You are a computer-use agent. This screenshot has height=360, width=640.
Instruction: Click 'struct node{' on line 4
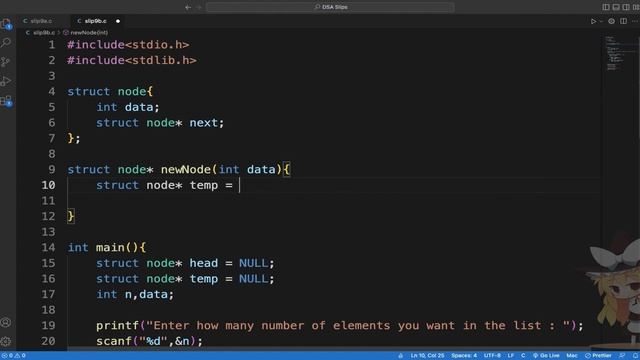click(110, 91)
